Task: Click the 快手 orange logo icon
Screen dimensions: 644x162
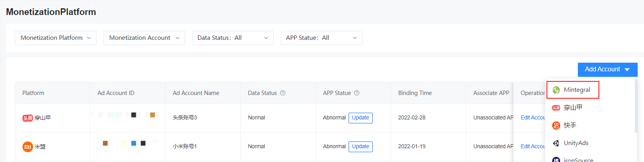Action: (x=556, y=125)
